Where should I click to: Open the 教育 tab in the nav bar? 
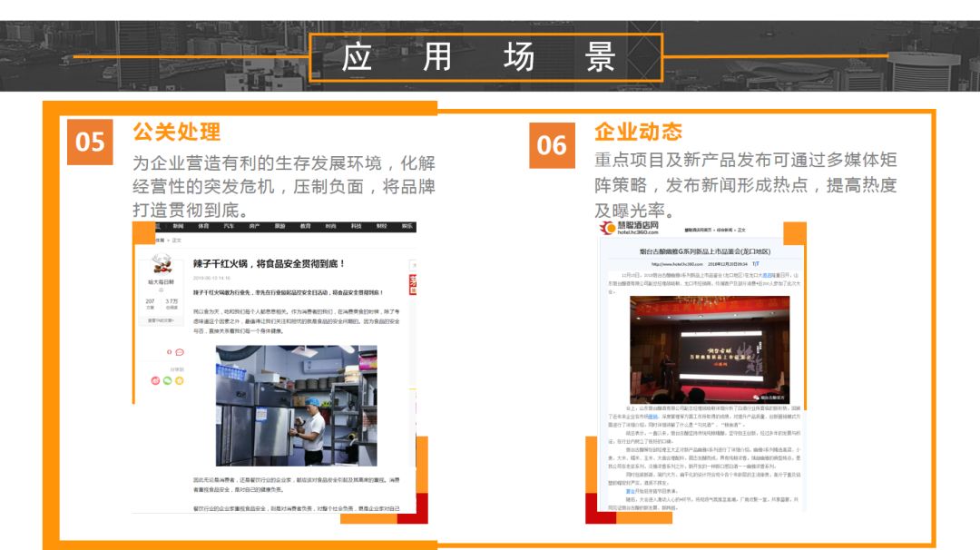click(306, 226)
